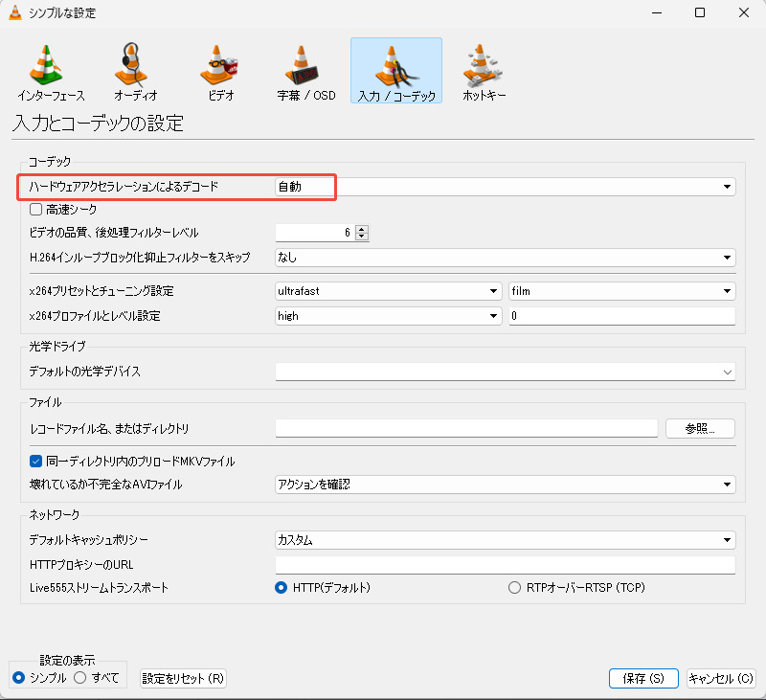This screenshot has height=700, width=766.
Task: Open the インターフェース settings icon
Action: pyautogui.click(x=45, y=69)
